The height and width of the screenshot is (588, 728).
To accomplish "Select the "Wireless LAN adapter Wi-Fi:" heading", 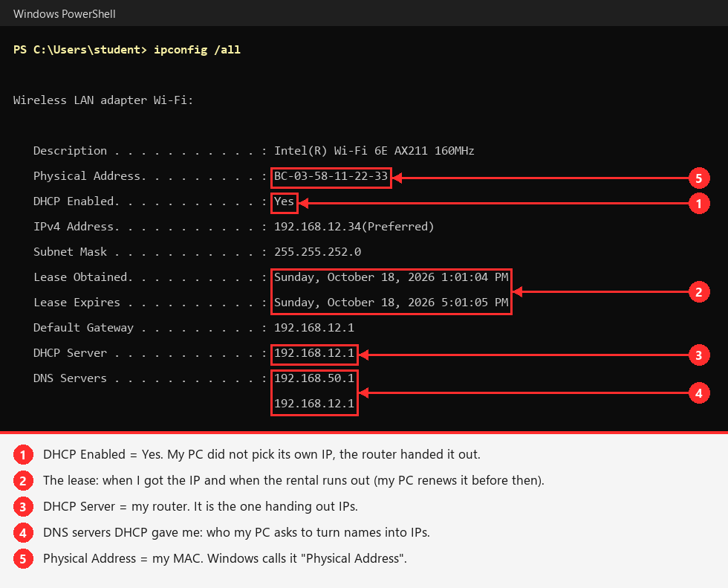I will (103, 100).
